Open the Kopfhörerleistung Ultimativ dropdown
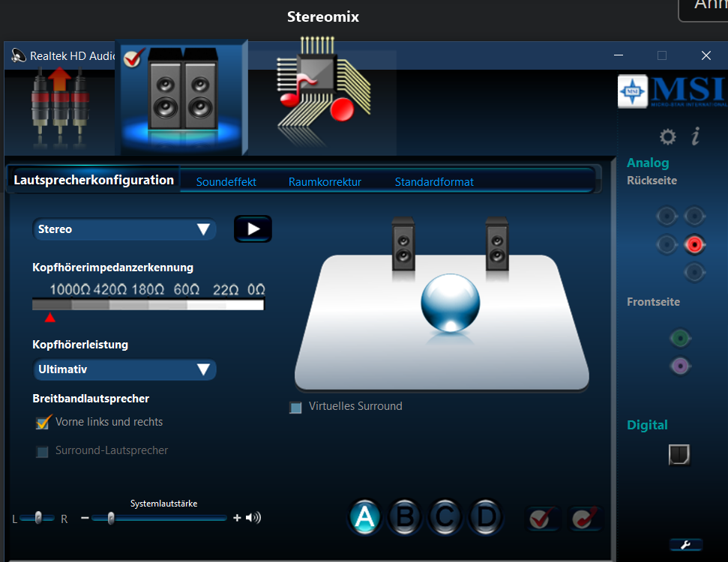This screenshot has height=562, width=728. 124,369
